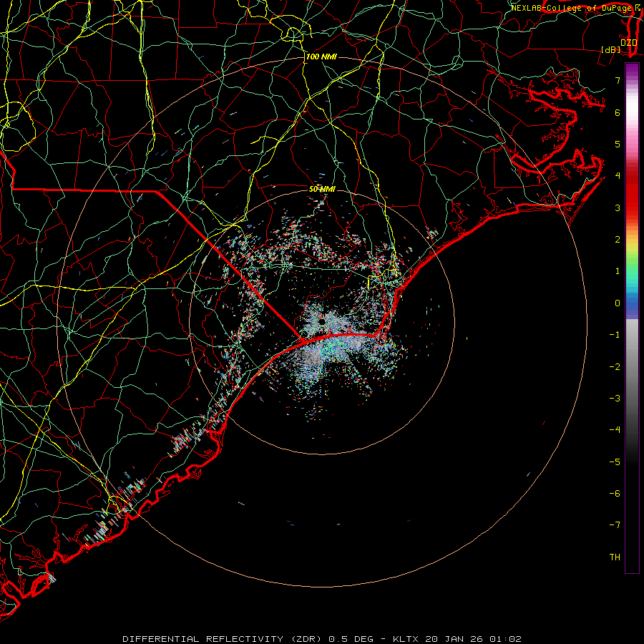Screen dimensions: 644x644
Task: Click the "KLTX 20 JAN 26 01:02" timestamp
Action: pos(457,639)
